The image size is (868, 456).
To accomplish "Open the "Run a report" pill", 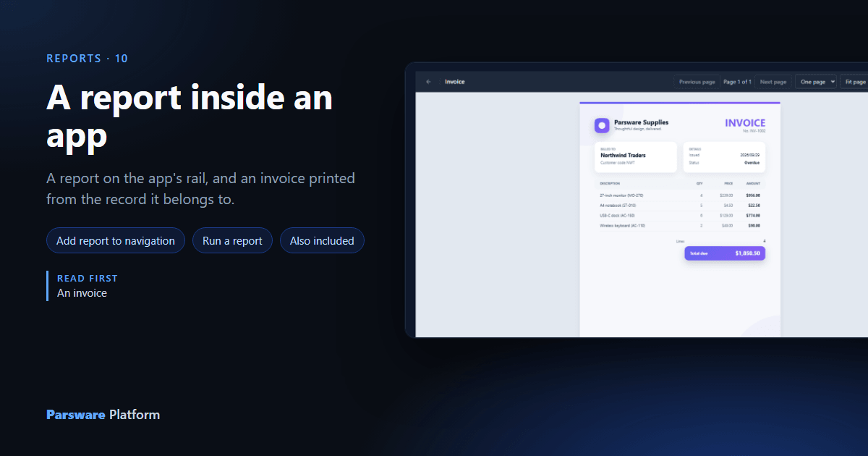I will point(232,241).
